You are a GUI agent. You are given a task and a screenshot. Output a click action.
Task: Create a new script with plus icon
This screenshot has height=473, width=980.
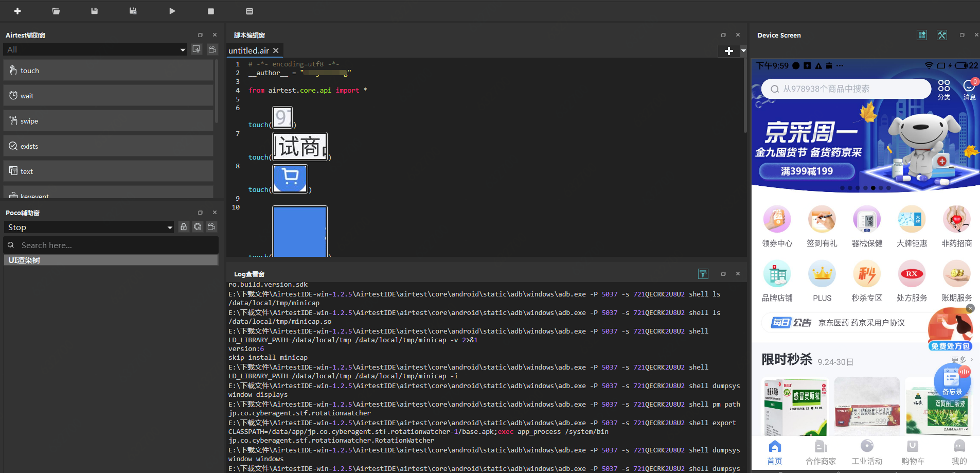17,11
